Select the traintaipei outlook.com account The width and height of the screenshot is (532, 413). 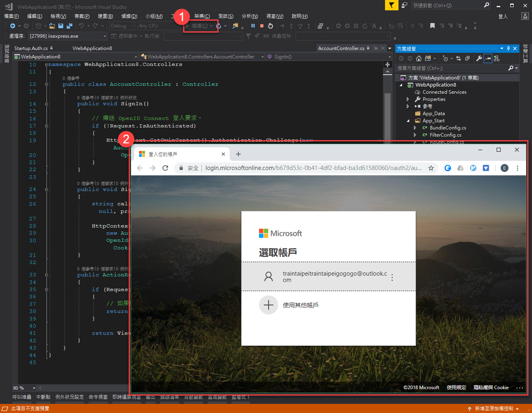(329, 276)
